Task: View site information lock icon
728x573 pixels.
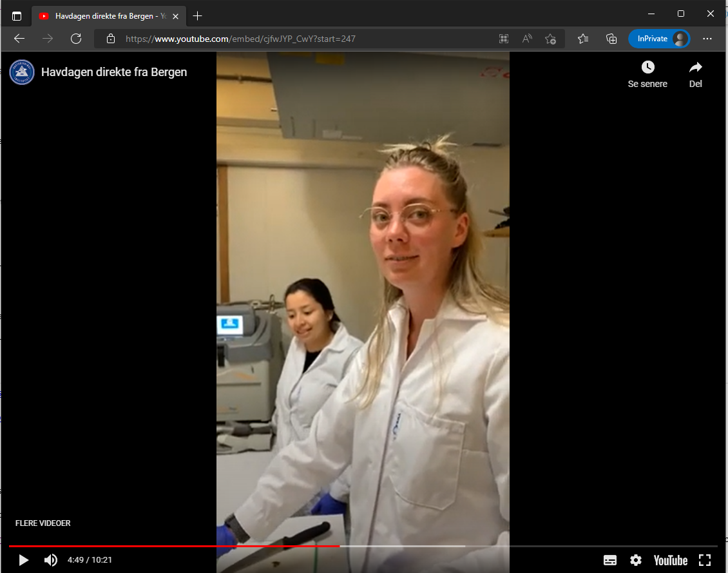Action: [111, 39]
